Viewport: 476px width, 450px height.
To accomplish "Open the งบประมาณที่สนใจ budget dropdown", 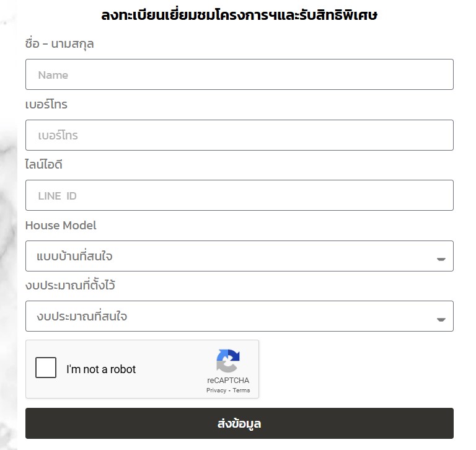I will tap(239, 316).
